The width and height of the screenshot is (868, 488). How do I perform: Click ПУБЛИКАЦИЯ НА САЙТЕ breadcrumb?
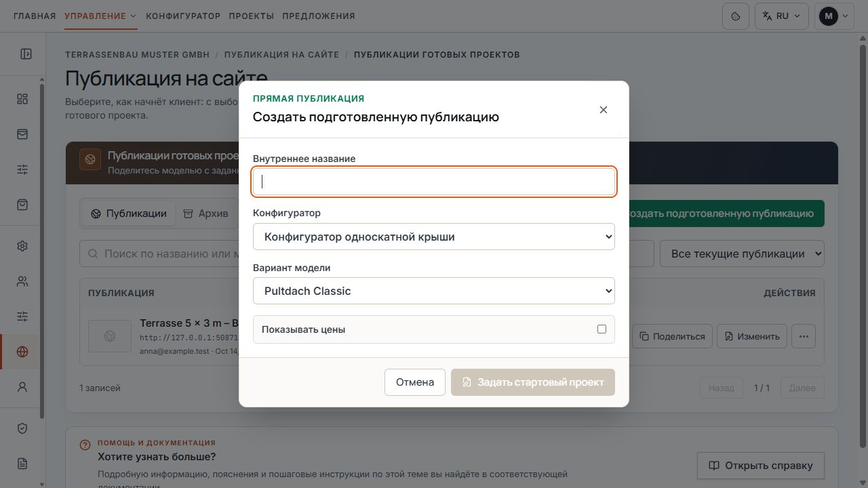click(281, 54)
